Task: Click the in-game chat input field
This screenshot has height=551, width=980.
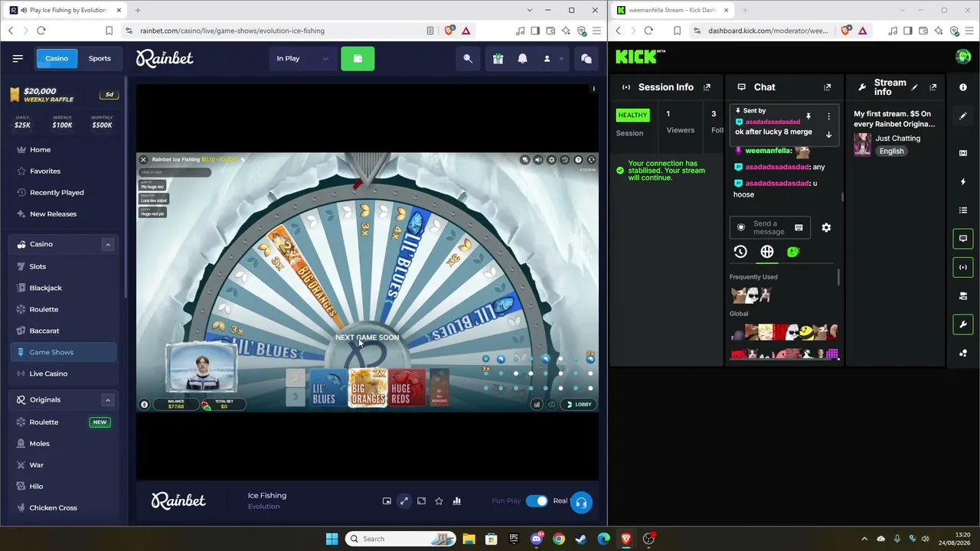Action: [175, 172]
